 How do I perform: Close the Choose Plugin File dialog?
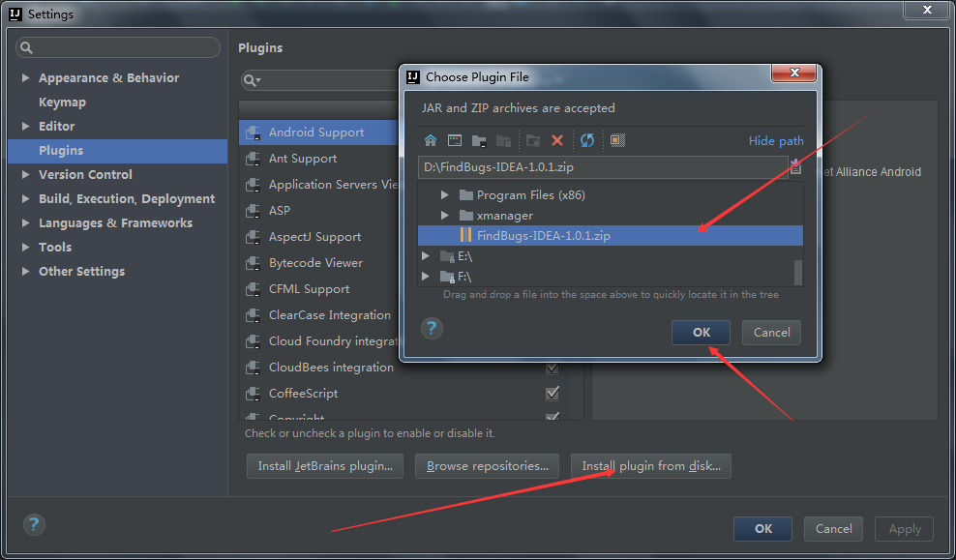coord(793,73)
